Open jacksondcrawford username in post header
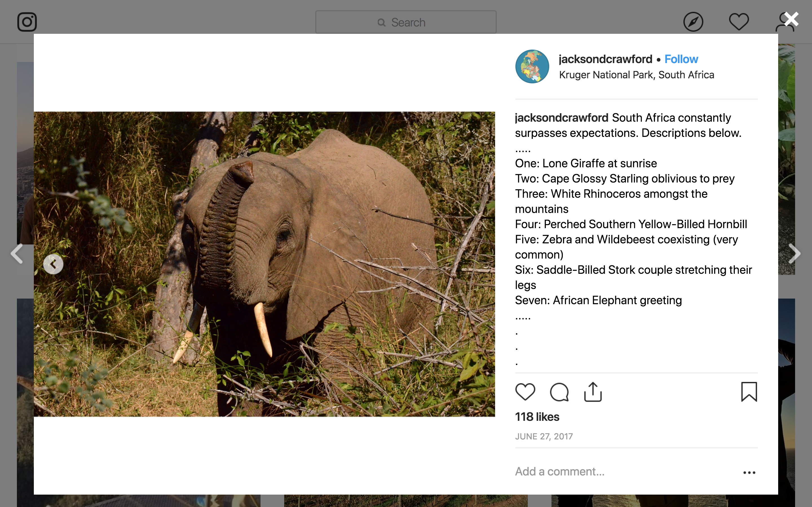The image size is (812, 507). tap(605, 59)
